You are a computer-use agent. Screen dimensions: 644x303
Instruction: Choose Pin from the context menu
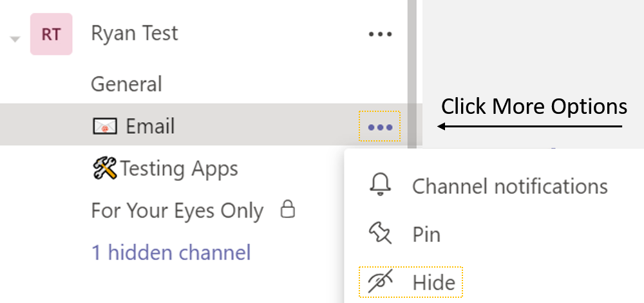(x=426, y=234)
